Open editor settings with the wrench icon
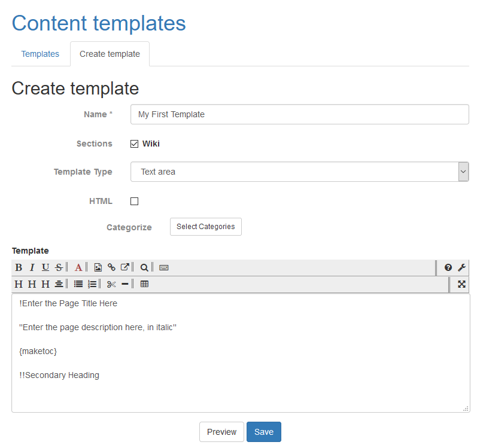 point(461,267)
